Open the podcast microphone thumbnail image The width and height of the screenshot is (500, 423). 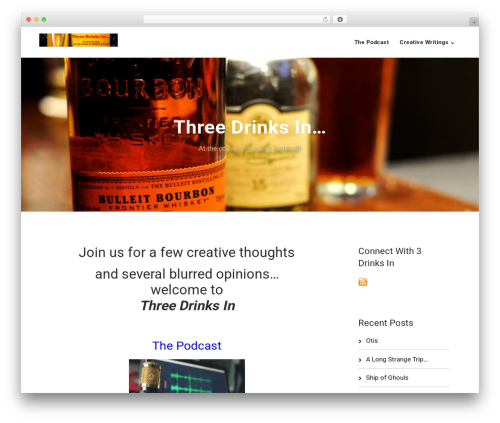(x=187, y=376)
